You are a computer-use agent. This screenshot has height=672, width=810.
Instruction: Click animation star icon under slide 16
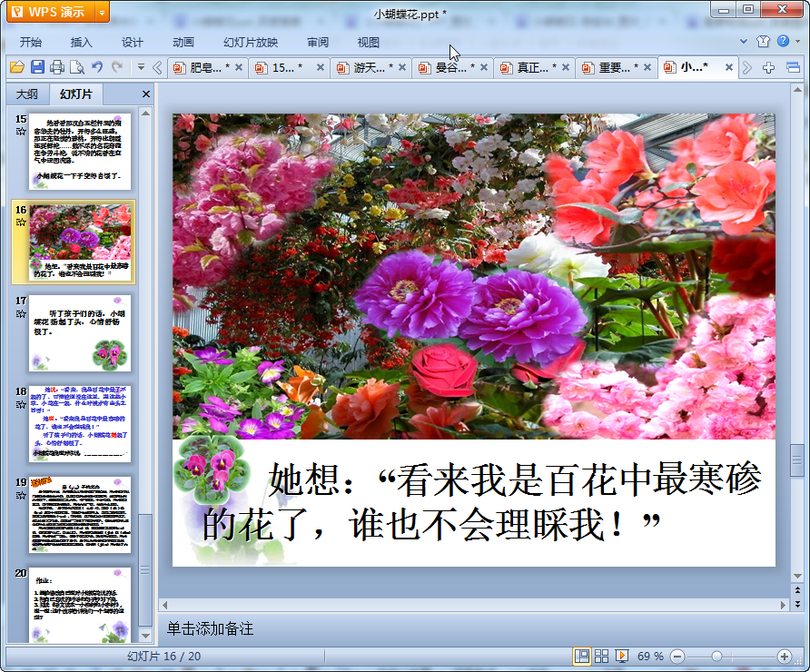click(x=21, y=222)
